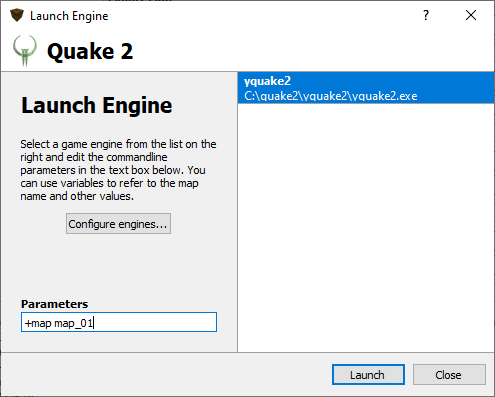The width and height of the screenshot is (495, 397).
Task: Click the Quake 2 logo icon
Action: pyautogui.click(x=25, y=51)
